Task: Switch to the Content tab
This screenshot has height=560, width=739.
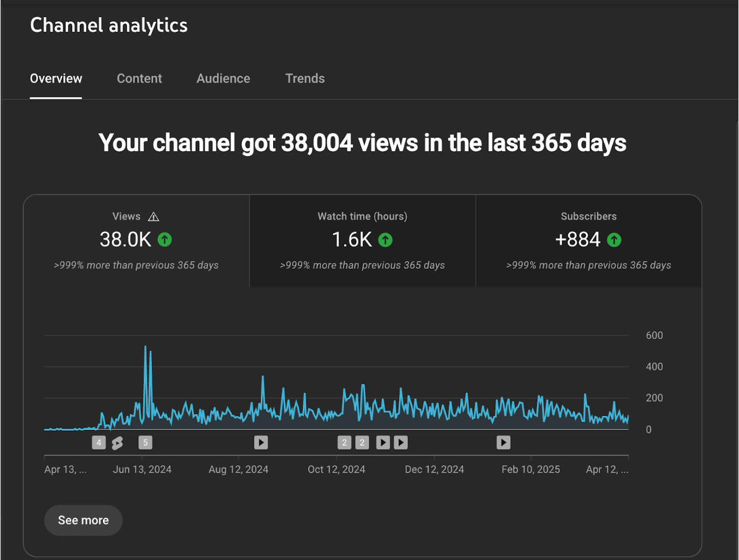Action: coord(140,79)
